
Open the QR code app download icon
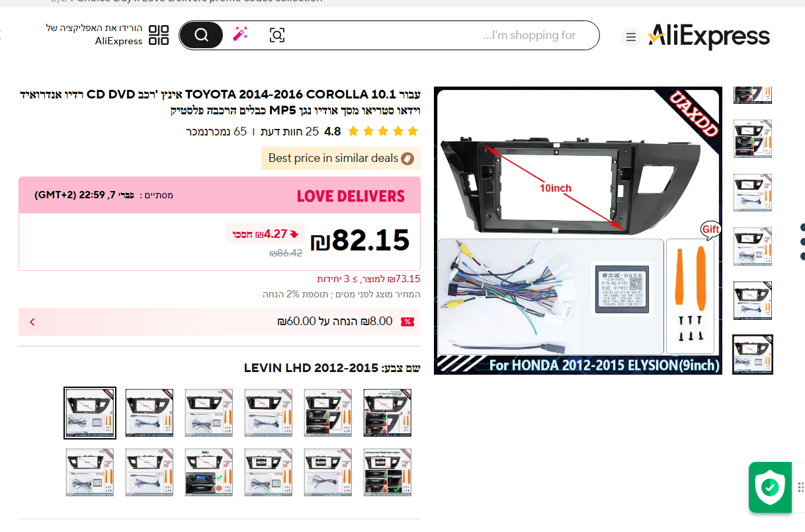159,35
